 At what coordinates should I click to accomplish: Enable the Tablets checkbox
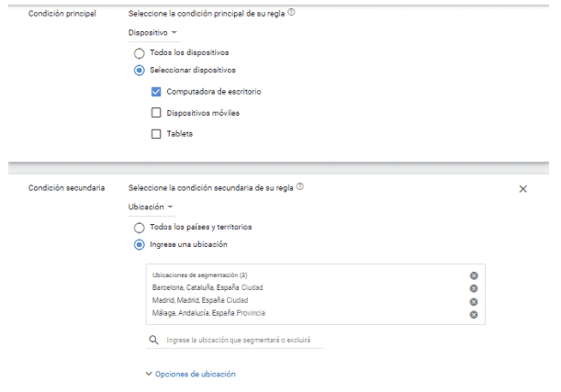(x=156, y=134)
